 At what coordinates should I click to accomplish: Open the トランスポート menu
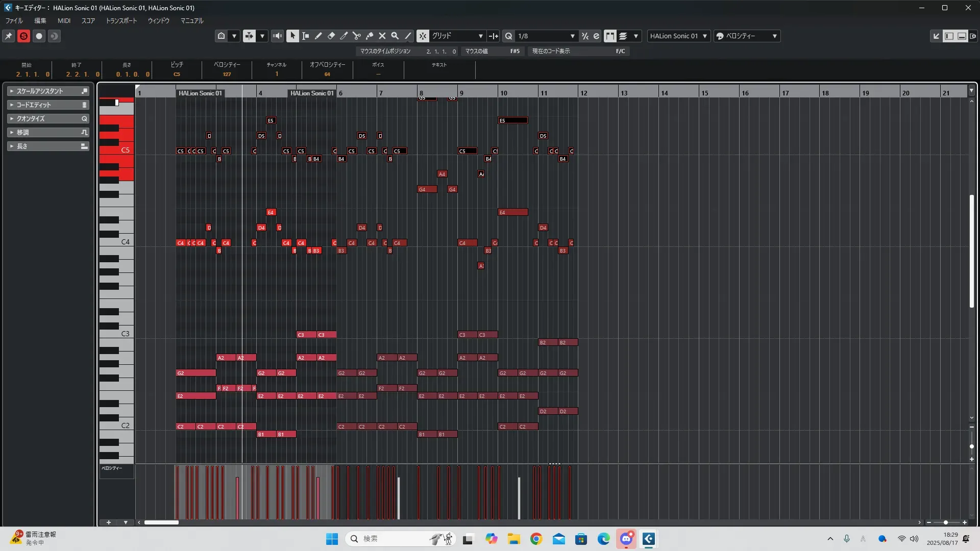click(x=121, y=21)
